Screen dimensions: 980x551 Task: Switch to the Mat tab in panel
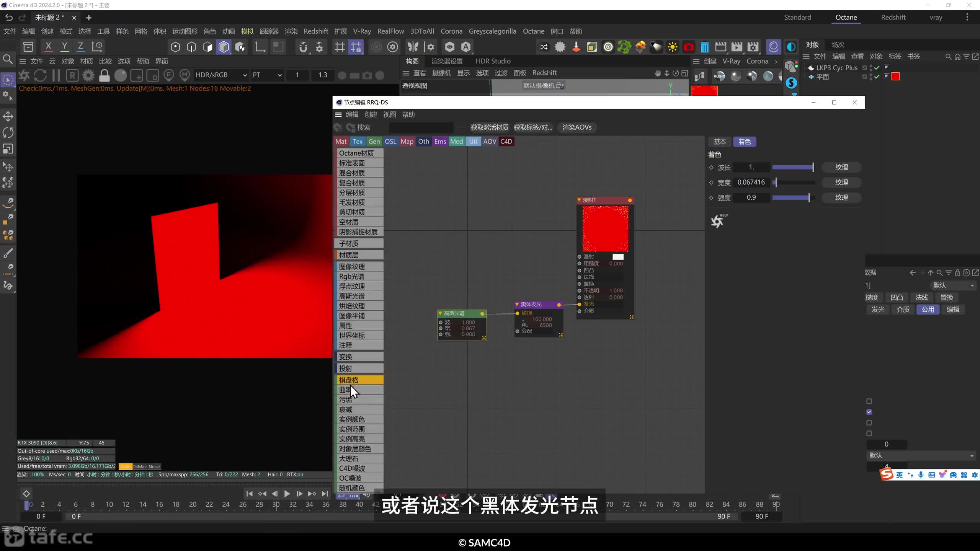pos(340,141)
